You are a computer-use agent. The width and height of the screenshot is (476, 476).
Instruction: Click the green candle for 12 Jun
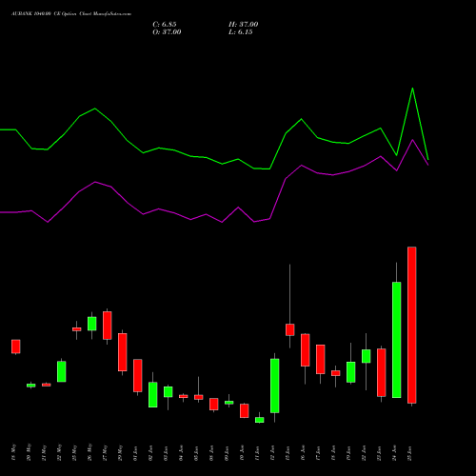(275, 386)
